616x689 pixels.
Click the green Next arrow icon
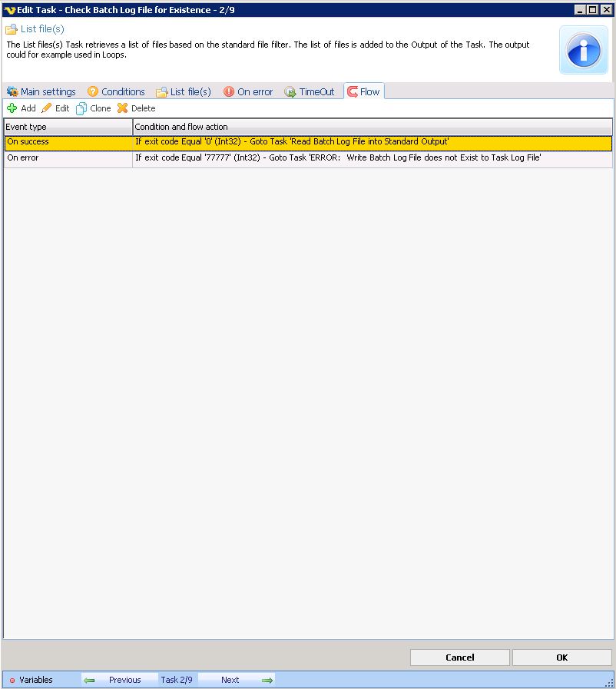point(267,680)
